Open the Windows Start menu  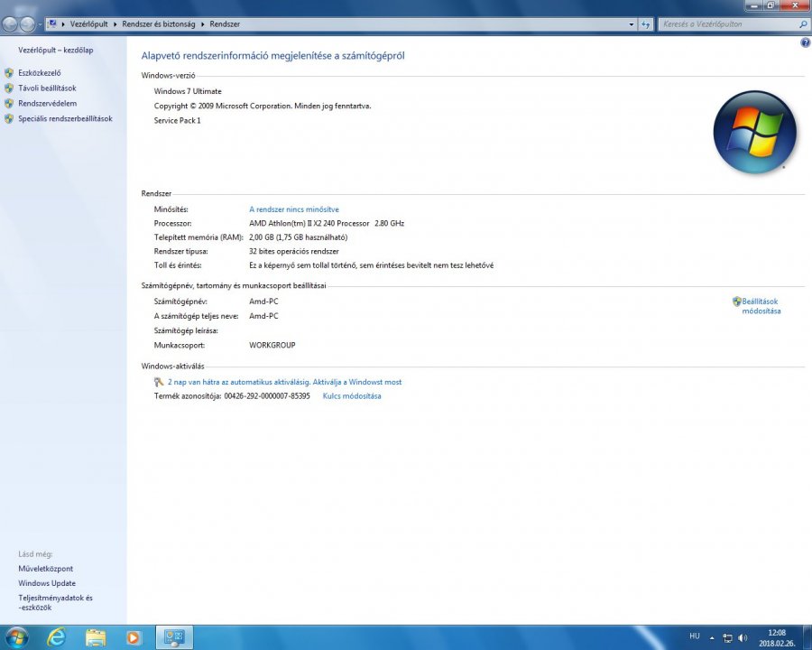16,637
